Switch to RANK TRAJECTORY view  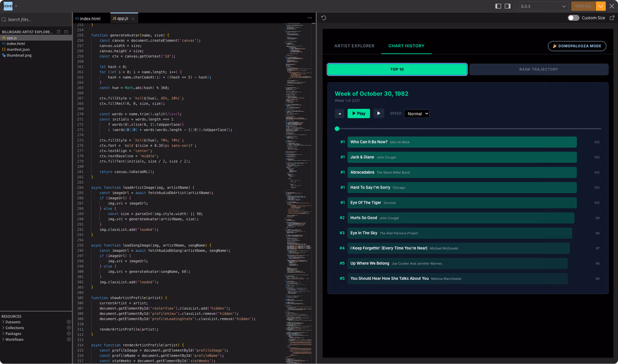click(539, 69)
